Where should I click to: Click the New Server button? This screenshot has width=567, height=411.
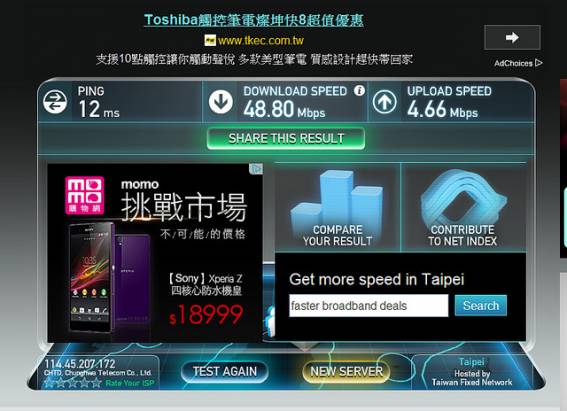346,371
